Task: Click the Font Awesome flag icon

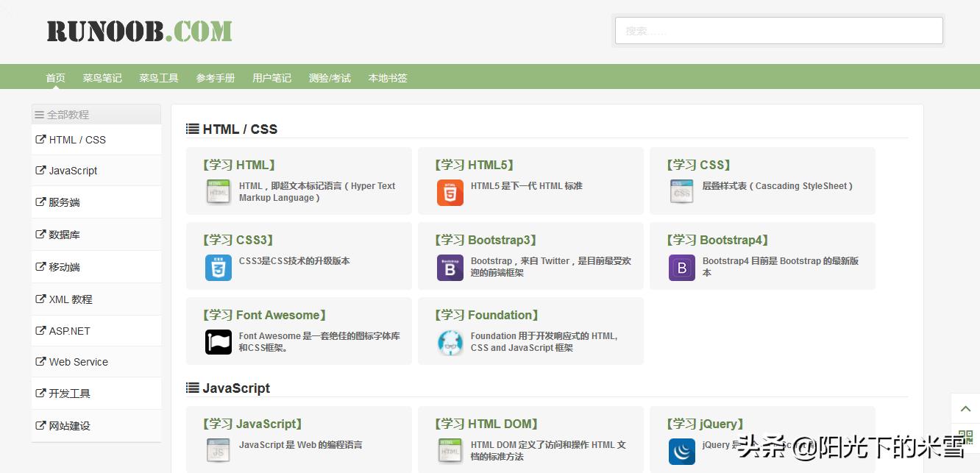Action: [x=218, y=342]
